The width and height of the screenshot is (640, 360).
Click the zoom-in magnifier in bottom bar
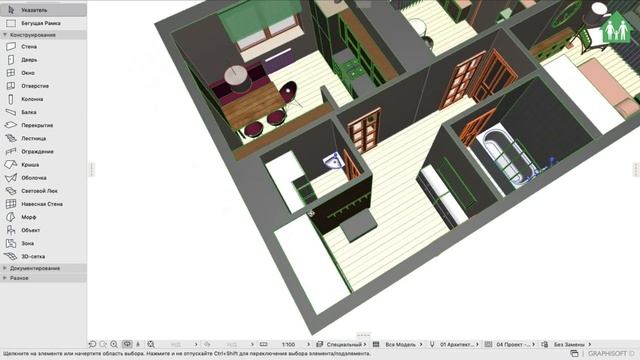[x=114, y=344]
